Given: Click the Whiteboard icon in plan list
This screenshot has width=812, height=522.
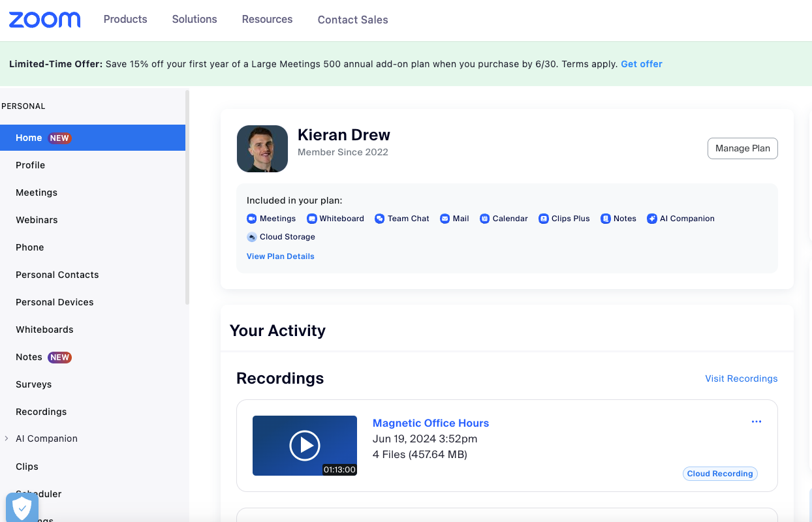Looking at the screenshot, I should click(x=311, y=219).
